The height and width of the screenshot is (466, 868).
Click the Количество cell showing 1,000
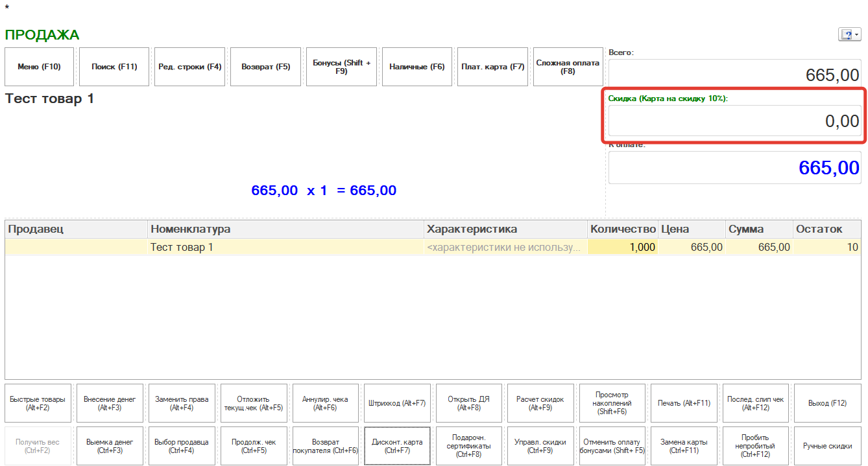(x=623, y=247)
